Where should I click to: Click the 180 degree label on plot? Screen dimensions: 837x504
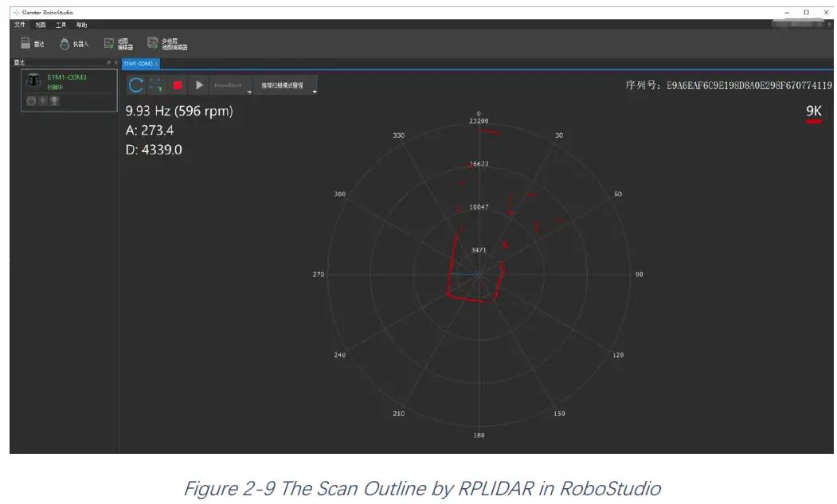(479, 436)
